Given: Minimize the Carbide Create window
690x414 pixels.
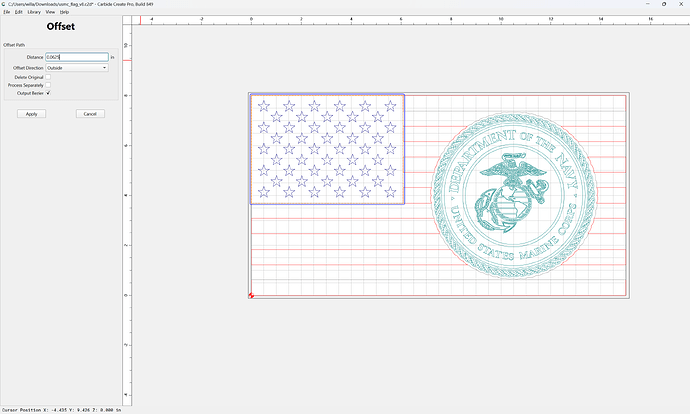Looking at the screenshot, I should (x=648, y=4).
